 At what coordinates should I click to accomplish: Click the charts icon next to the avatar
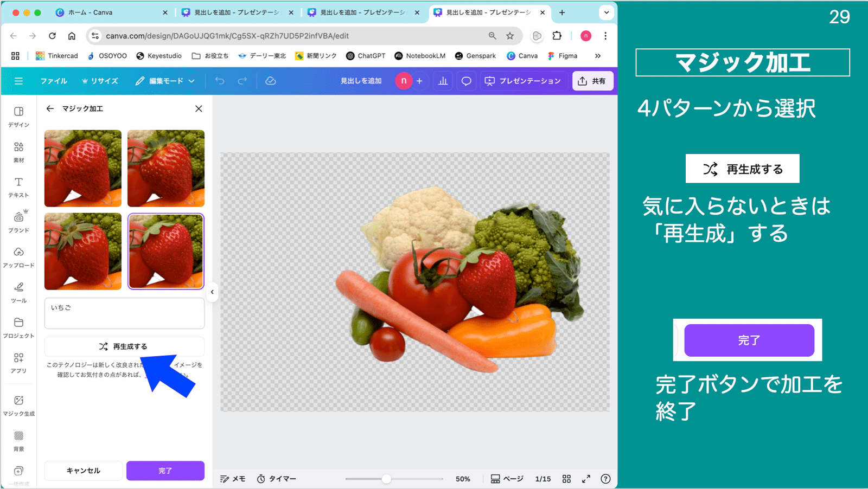(x=442, y=80)
